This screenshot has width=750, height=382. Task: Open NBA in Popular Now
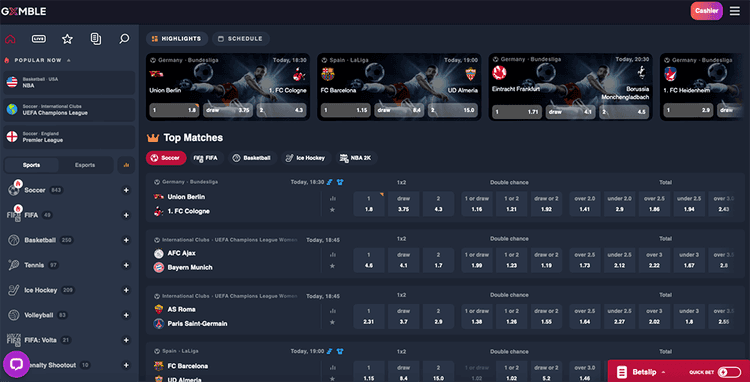coord(69,82)
